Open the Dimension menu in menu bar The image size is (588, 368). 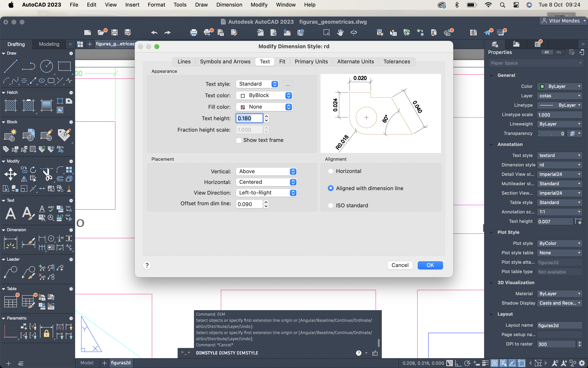pos(229,5)
